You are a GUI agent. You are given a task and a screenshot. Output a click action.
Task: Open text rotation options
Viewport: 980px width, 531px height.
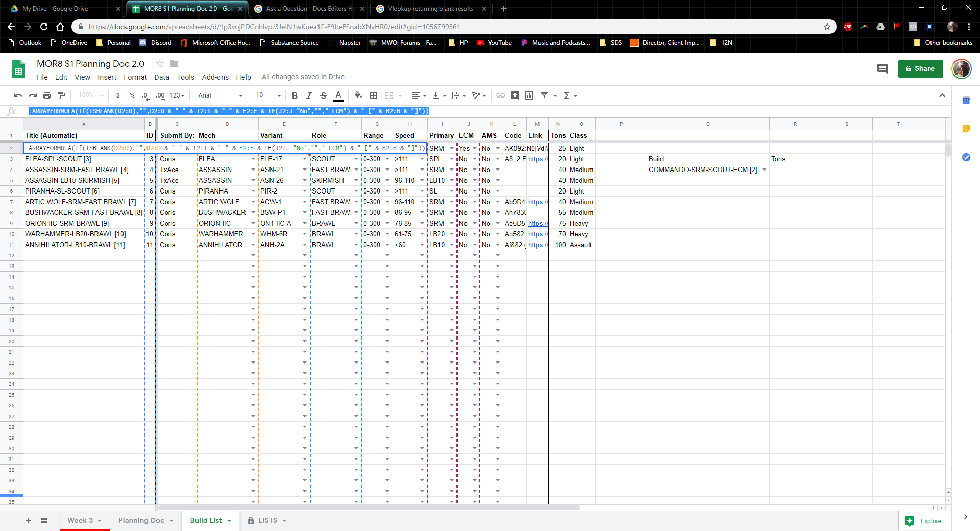point(479,95)
